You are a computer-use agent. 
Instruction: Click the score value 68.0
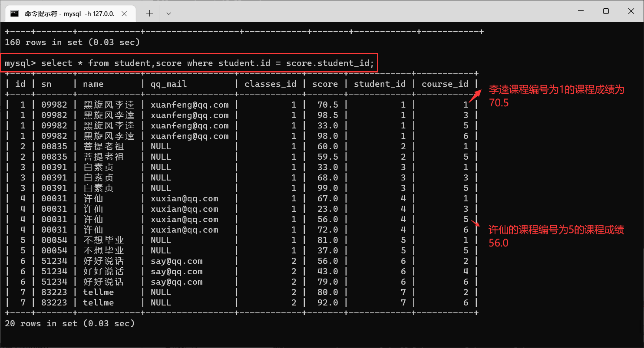[328, 177]
